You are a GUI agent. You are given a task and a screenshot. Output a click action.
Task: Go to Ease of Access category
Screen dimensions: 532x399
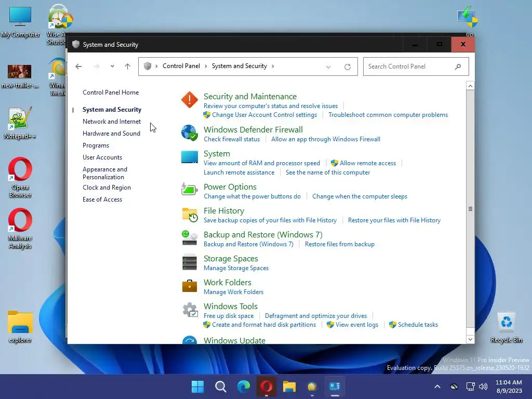[102, 199]
